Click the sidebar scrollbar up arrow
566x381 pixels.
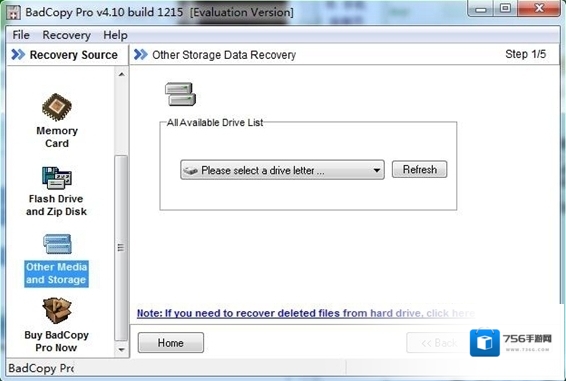click(x=122, y=74)
